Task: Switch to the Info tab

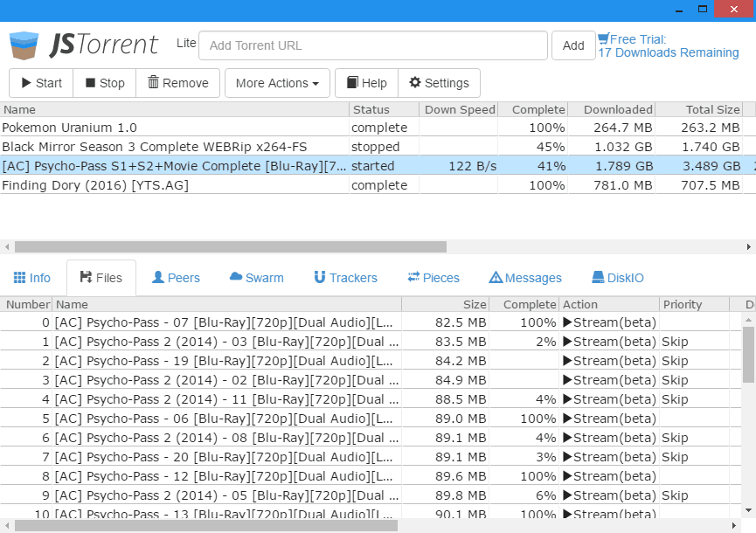Action: coord(32,278)
